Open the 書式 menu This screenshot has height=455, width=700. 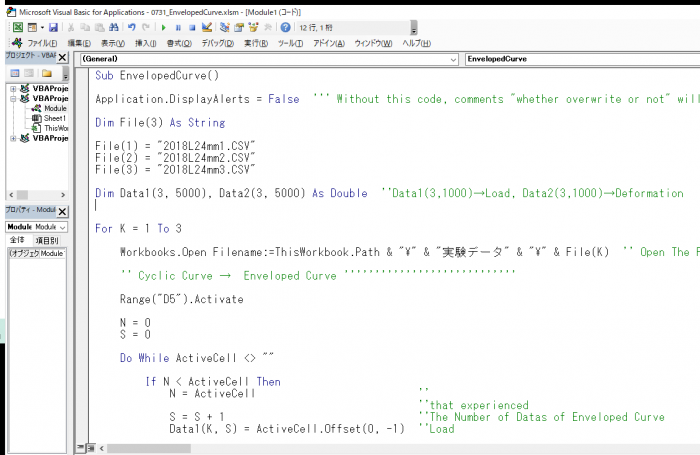179,43
